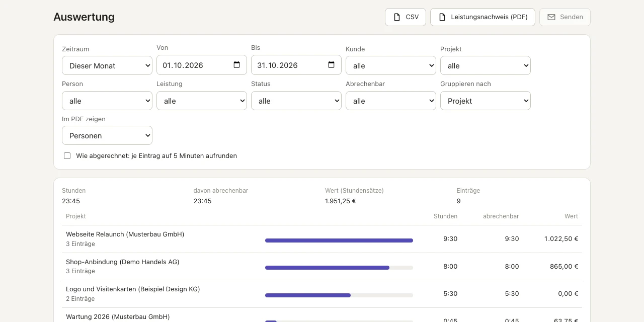The image size is (644, 322).
Task: Enable rounding each entry to 5 minutes
Action: click(67, 156)
